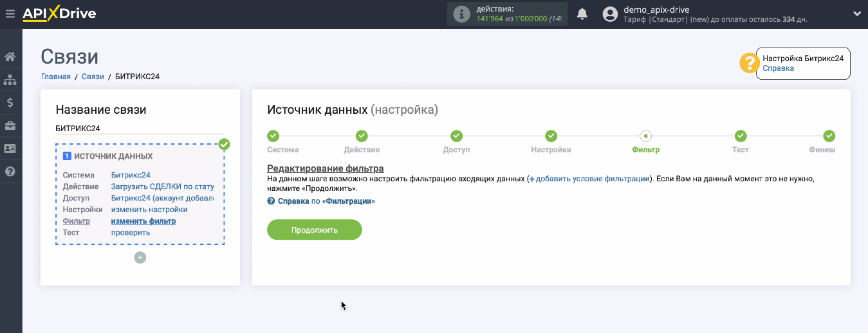Select the Фильтр step marker

(646, 136)
